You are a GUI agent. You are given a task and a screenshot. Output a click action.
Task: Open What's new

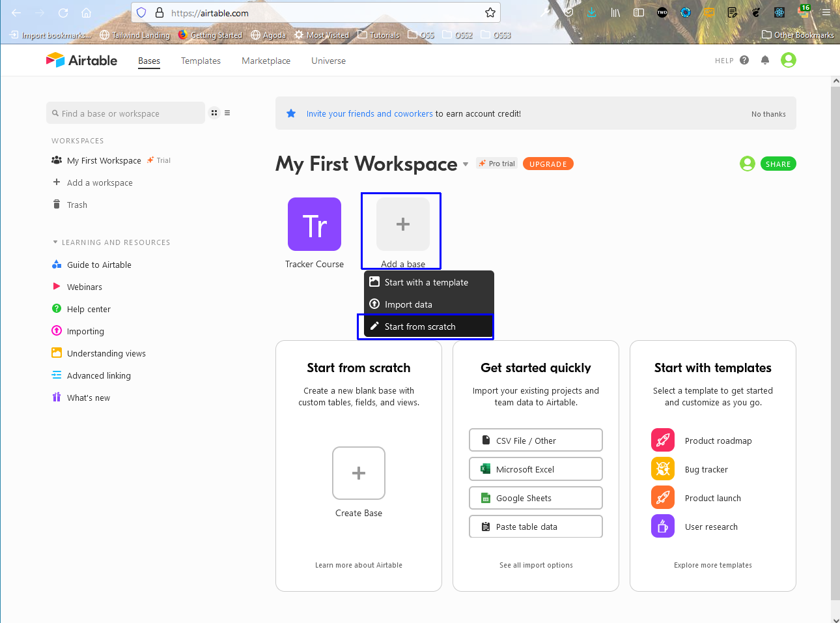tap(88, 398)
